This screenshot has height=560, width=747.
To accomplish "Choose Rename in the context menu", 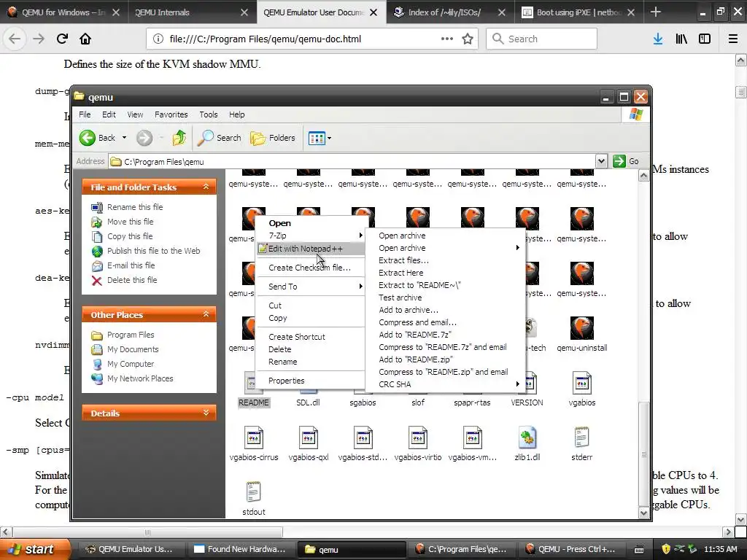I will click(x=310, y=362).
